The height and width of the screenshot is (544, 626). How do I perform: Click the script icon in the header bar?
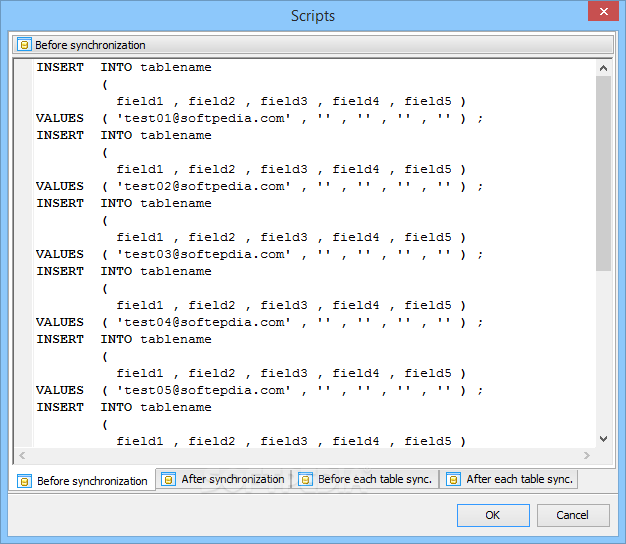tap(24, 45)
